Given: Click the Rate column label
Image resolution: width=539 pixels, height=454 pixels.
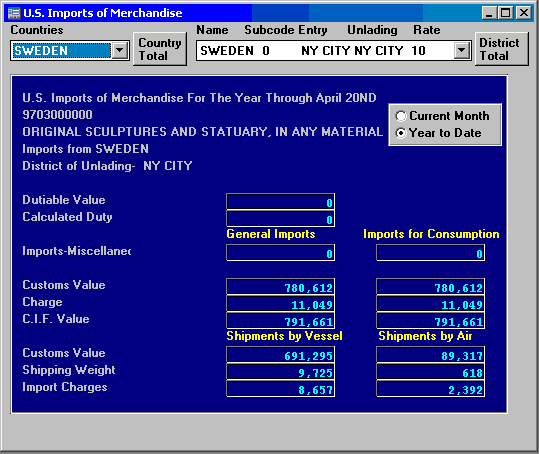Looking at the screenshot, I should [x=427, y=30].
